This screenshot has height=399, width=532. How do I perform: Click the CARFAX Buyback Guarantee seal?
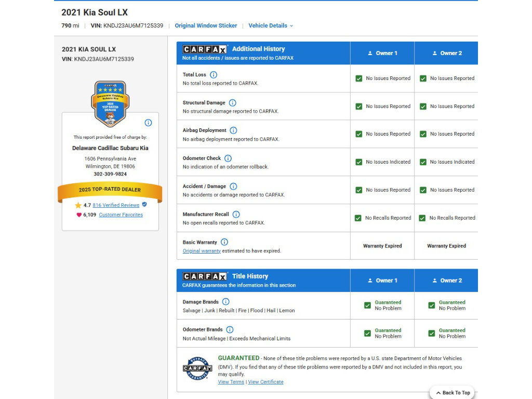197,368
